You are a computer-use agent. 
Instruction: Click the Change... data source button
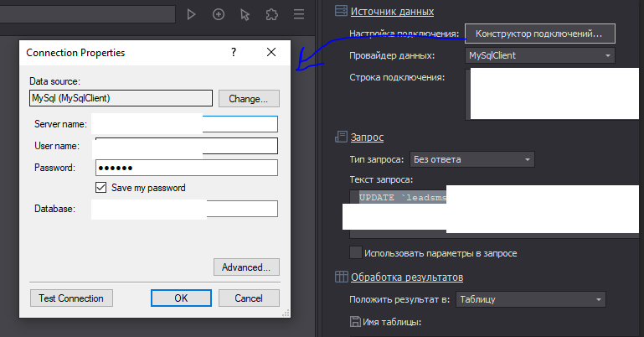click(x=249, y=98)
